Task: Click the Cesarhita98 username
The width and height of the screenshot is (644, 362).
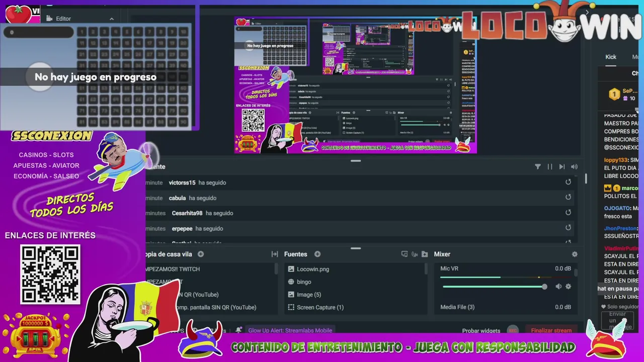Action: point(187,213)
